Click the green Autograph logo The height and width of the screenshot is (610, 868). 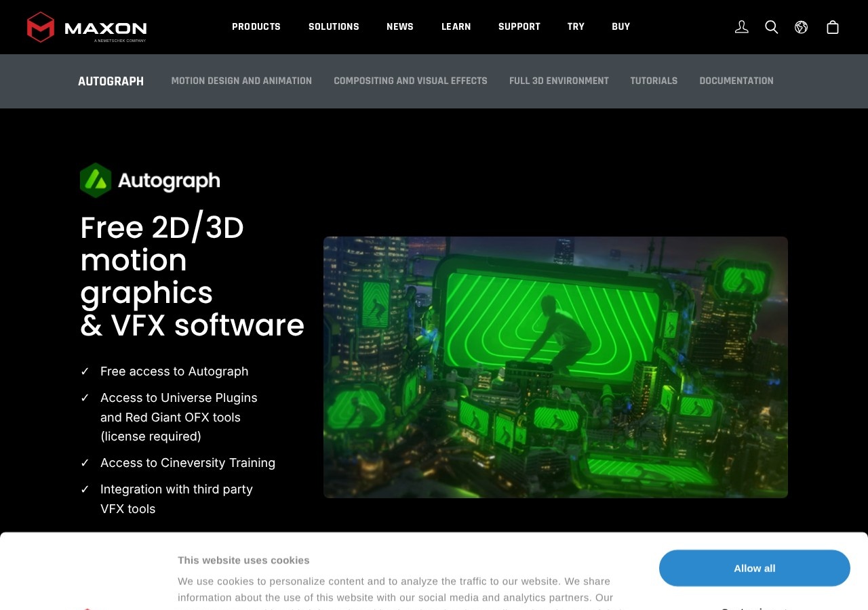(150, 180)
